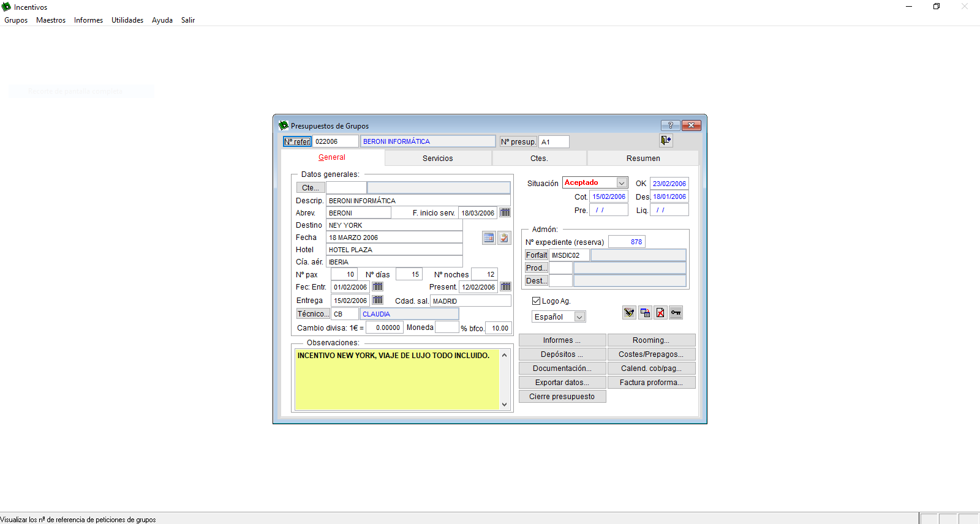Open calendar picker for Entrega date
Screen dimensions: 980x524
point(378,300)
